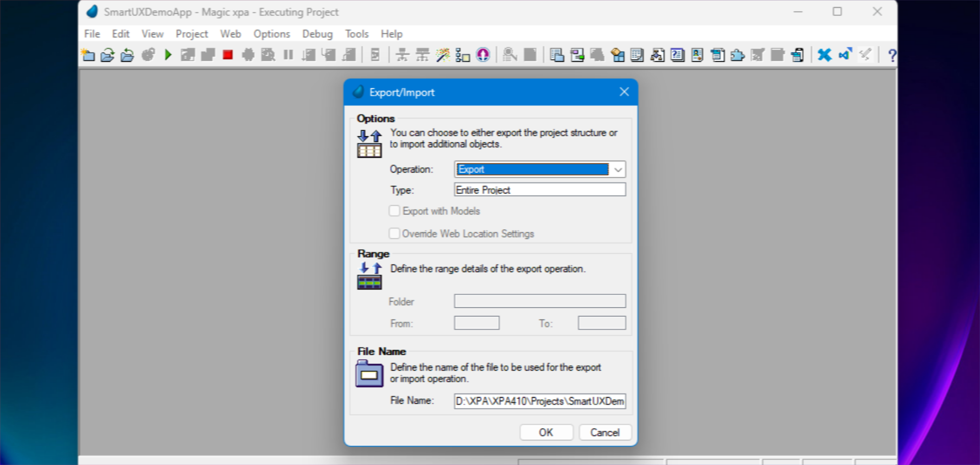Image resolution: width=980 pixels, height=465 pixels.
Task: Click the red Stop execution icon
Action: 228,55
